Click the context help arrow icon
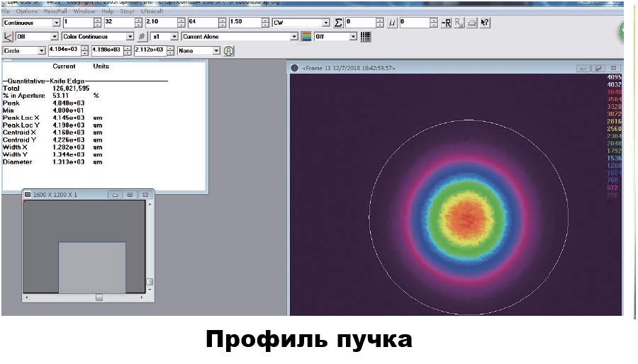Screen dimensions: 638x364 (x=485, y=23)
